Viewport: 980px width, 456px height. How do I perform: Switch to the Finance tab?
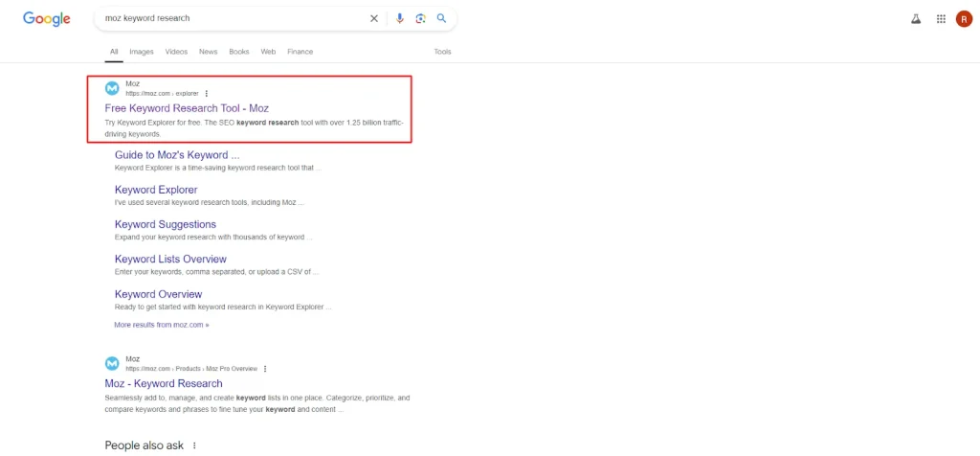300,52
